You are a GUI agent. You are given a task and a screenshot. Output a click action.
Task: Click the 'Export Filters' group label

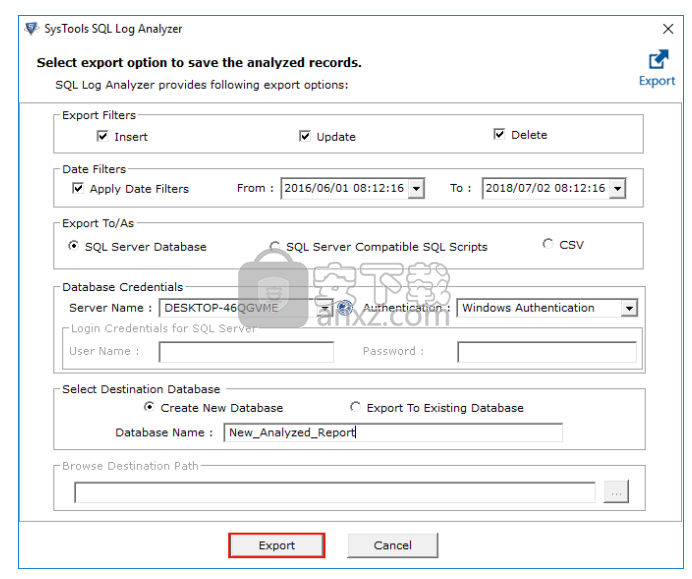(x=99, y=116)
